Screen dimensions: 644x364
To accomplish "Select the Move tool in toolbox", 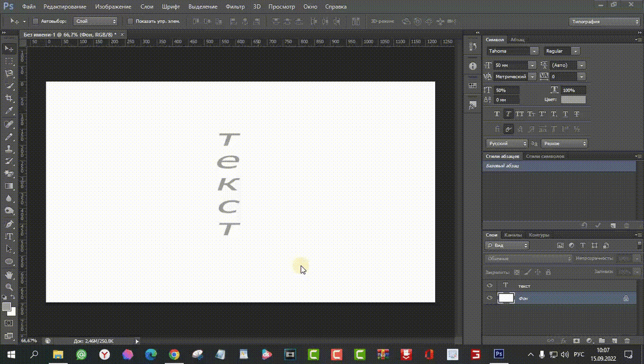I will [x=9, y=49].
